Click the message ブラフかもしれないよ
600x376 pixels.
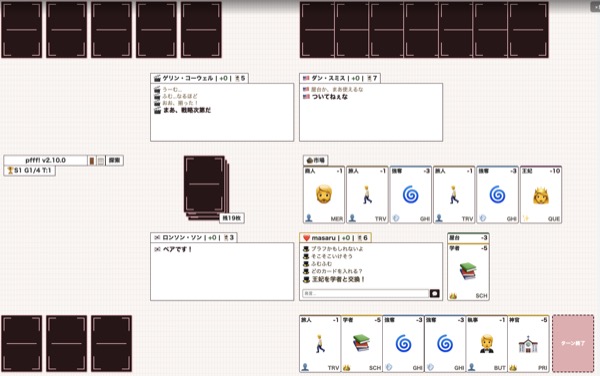337,249
